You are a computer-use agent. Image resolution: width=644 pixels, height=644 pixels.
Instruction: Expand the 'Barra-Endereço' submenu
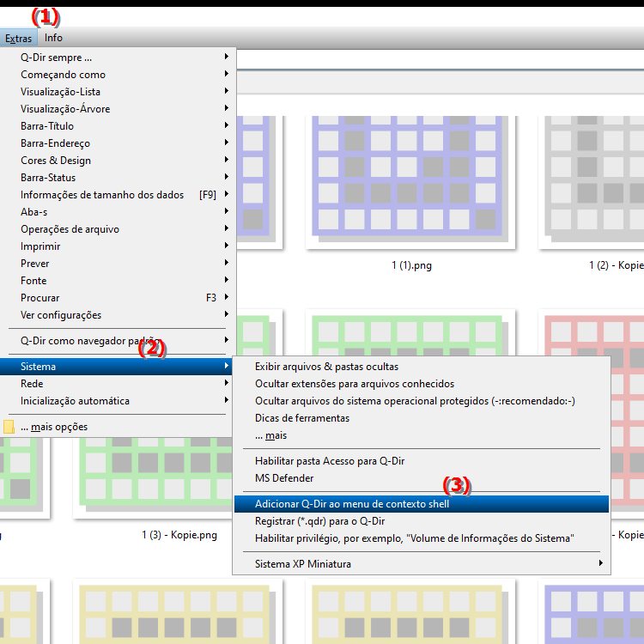pyautogui.click(x=118, y=143)
